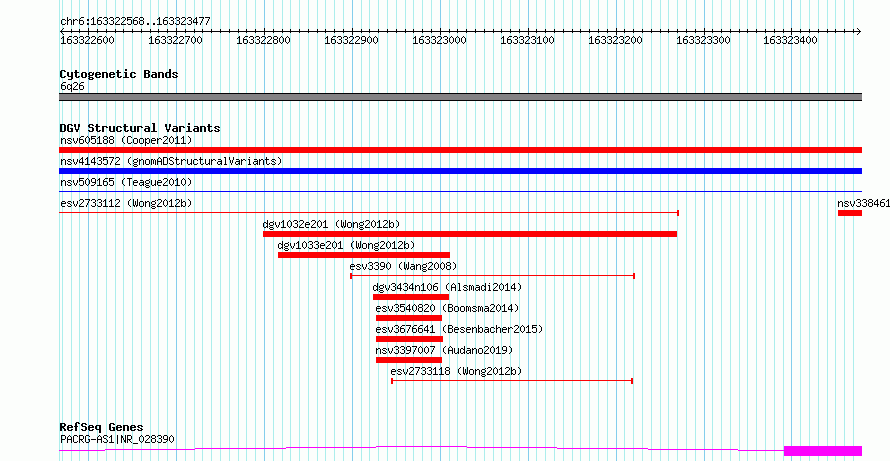The width and height of the screenshot is (890, 461).
Task: Select the dgv1032e201 red variant bar
Action: (x=470, y=234)
